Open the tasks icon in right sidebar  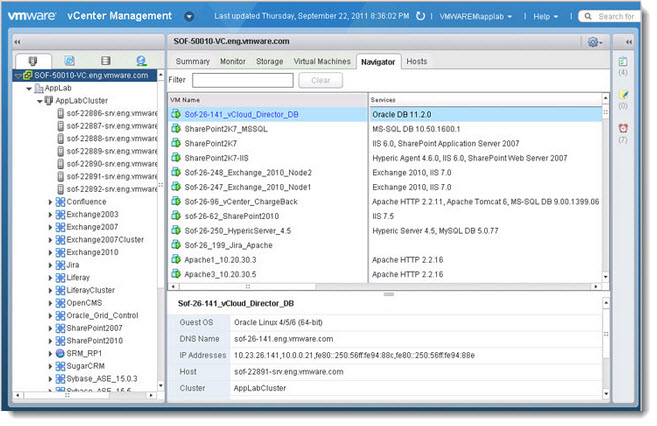click(x=623, y=62)
